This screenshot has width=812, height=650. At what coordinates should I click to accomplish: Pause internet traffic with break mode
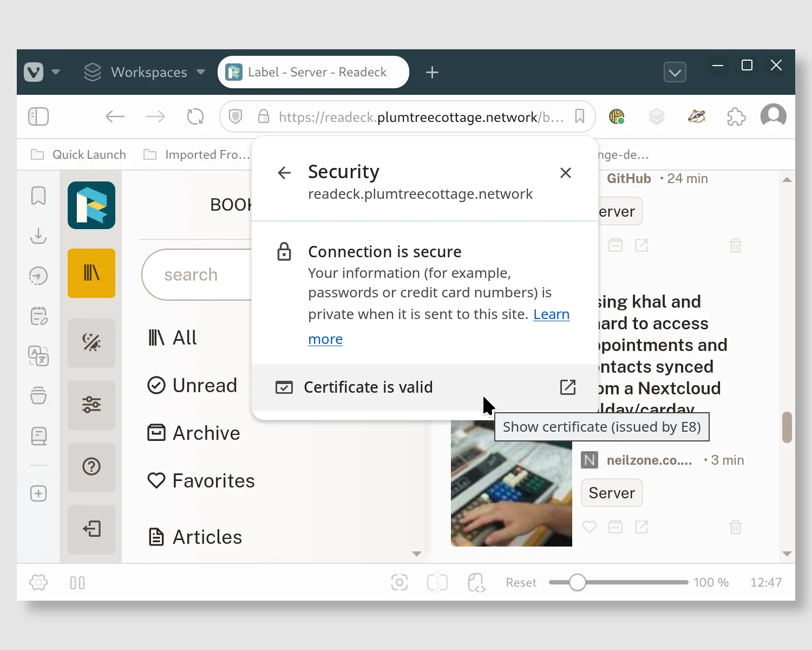coord(77,582)
